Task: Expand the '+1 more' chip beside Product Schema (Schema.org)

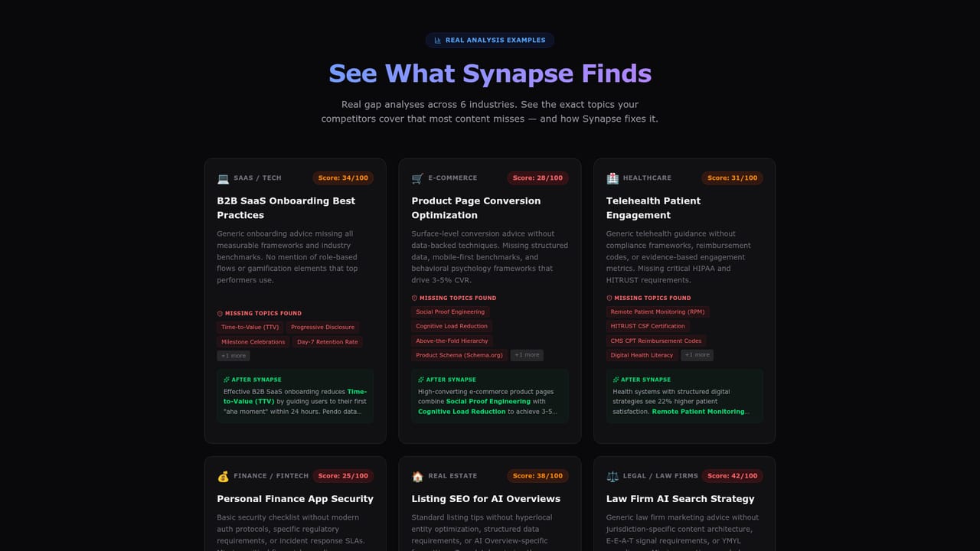Action: pos(527,355)
